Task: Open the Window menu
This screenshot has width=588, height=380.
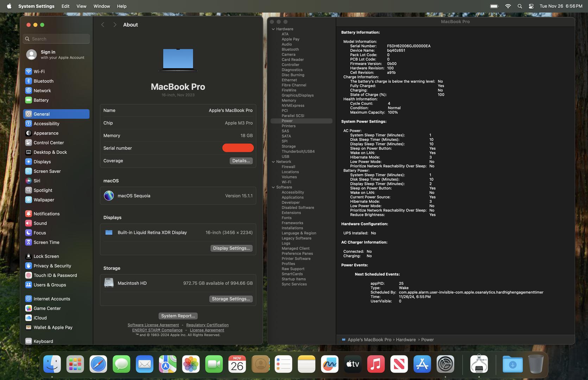Action: 101,6
